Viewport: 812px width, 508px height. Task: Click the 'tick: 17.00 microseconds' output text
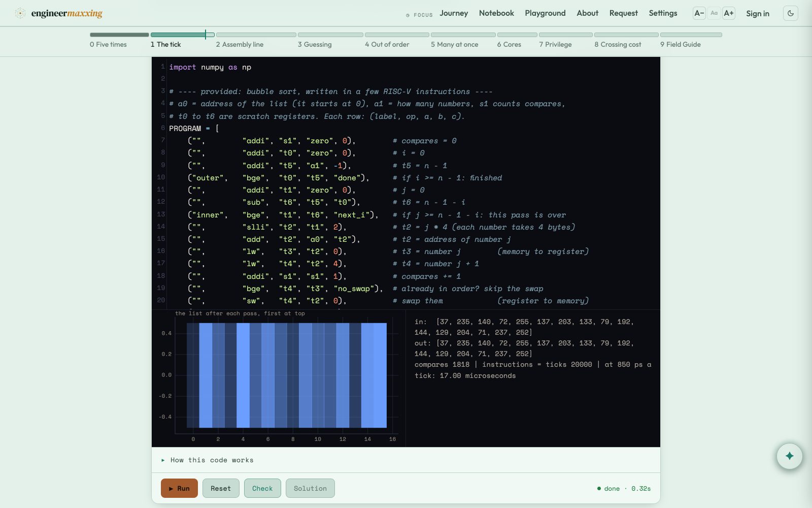point(465,376)
